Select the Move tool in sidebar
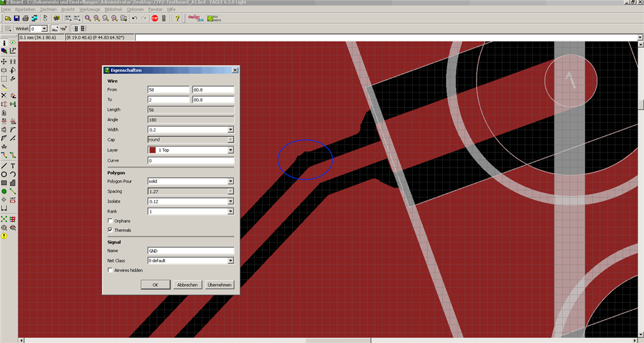Image resolution: width=644 pixels, height=343 pixels. [x=4, y=62]
